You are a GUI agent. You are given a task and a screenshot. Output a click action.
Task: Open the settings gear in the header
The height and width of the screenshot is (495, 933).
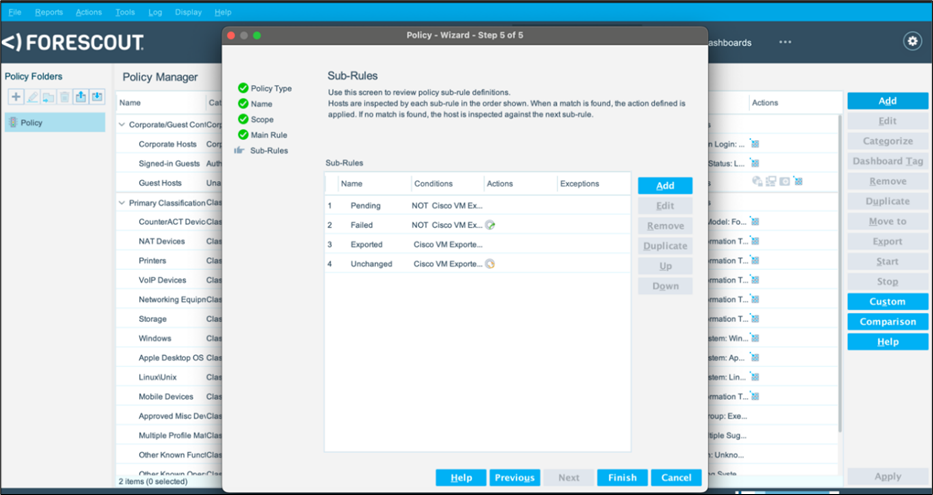912,41
